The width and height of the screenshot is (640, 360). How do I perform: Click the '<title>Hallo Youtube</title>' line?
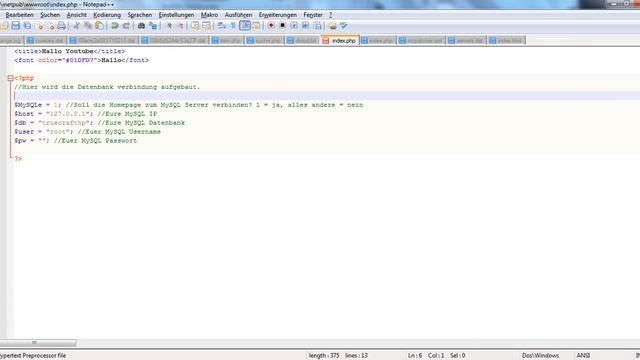tap(69, 51)
